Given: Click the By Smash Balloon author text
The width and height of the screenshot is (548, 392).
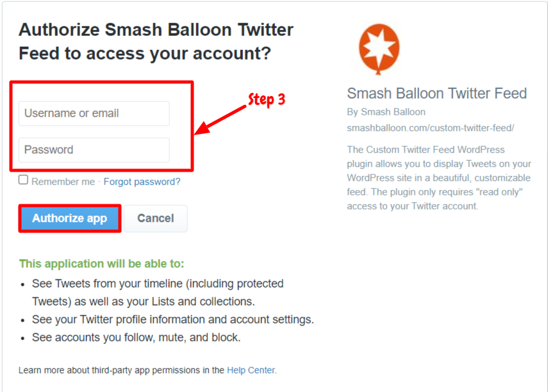Looking at the screenshot, I should tap(386, 112).
